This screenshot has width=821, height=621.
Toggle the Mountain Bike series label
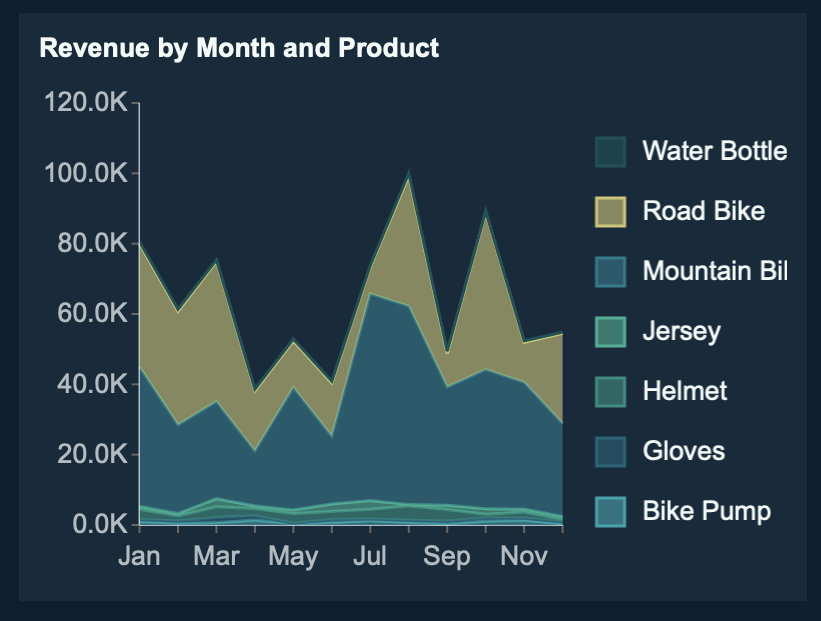[714, 272]
